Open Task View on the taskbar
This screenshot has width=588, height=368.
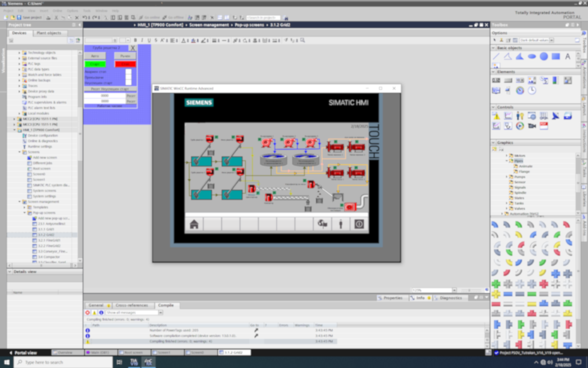[x=119, y=362]
